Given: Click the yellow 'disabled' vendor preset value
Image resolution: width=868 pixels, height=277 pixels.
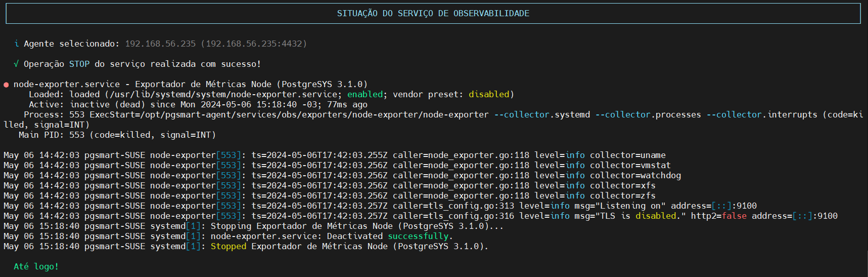Looking at the screenshot, I should (x=489, y=95).
